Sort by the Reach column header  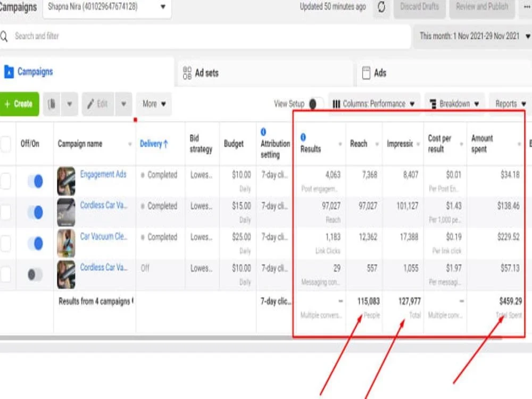[x=359, y=144]
